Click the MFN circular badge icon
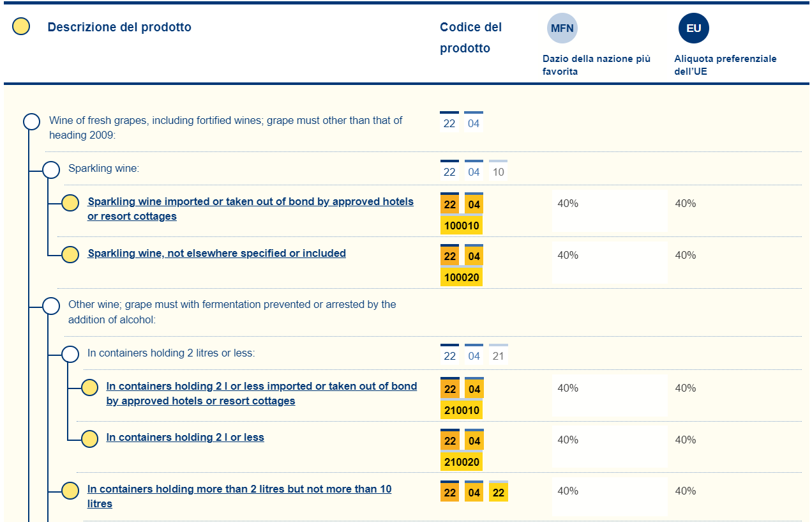 (562, 28)
